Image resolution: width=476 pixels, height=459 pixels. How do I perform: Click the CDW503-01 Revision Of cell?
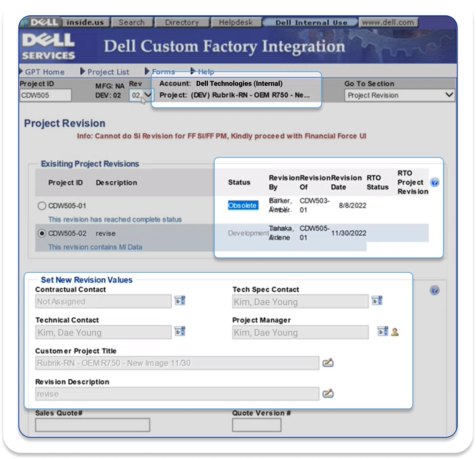[x=314, y=205]
